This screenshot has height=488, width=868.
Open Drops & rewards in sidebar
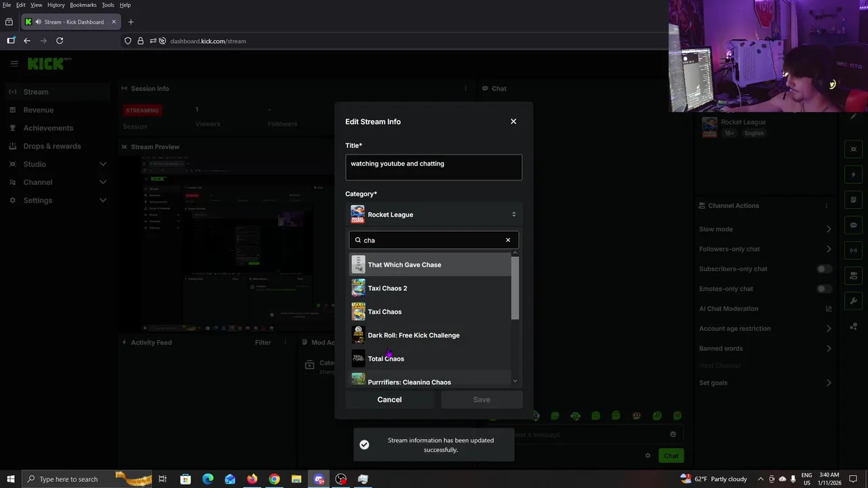click(x=58, y=146)
